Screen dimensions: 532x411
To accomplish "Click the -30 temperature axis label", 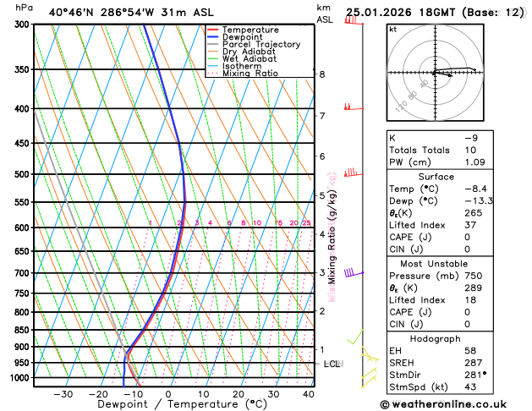I will point(63,394).
